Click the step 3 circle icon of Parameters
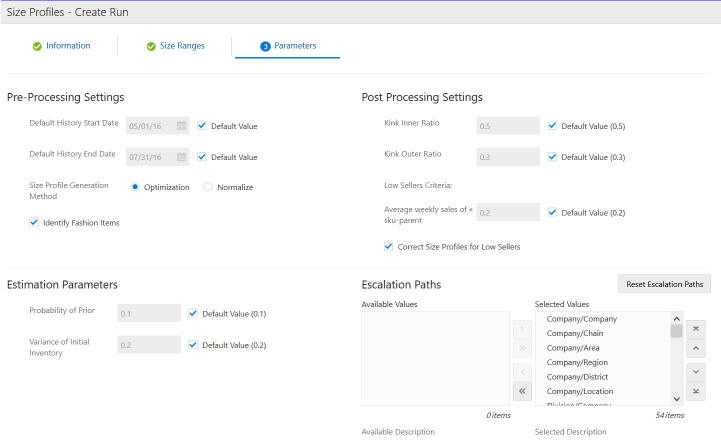The image size is (721, 446). pos(265,46)
